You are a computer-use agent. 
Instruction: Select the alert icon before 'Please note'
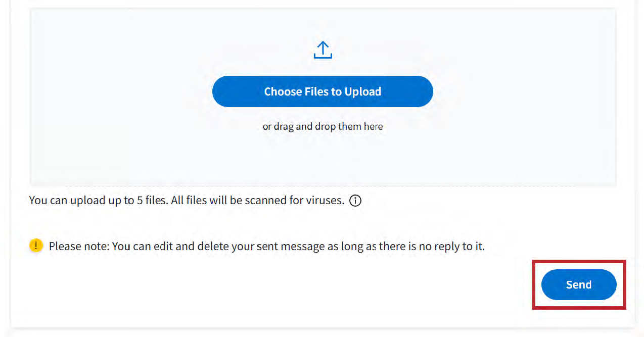36,246
